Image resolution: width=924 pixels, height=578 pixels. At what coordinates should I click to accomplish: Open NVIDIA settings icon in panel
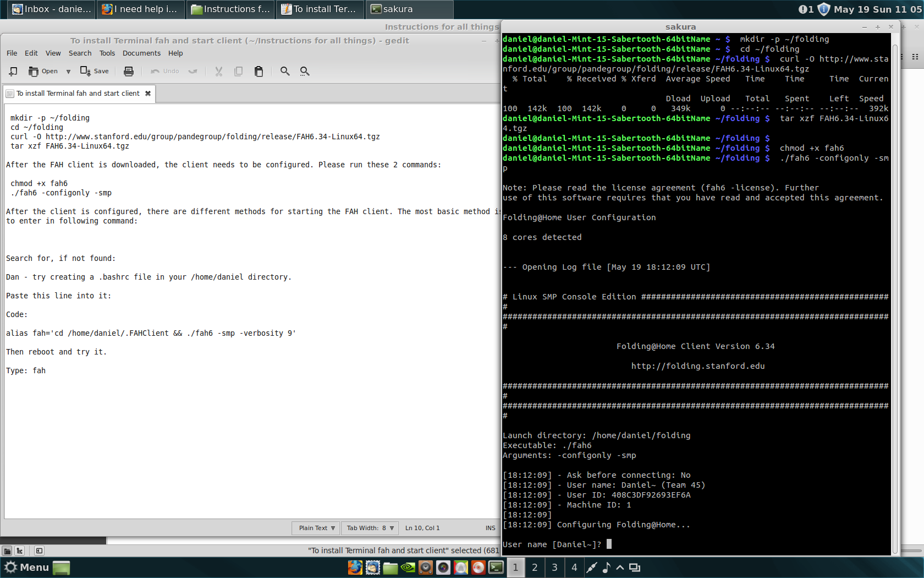408,568
